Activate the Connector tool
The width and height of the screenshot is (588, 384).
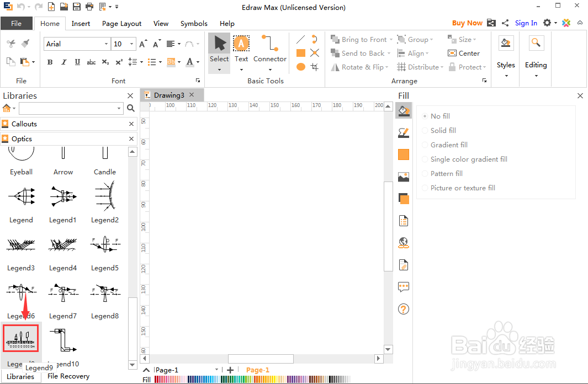(x=269, y=49)
